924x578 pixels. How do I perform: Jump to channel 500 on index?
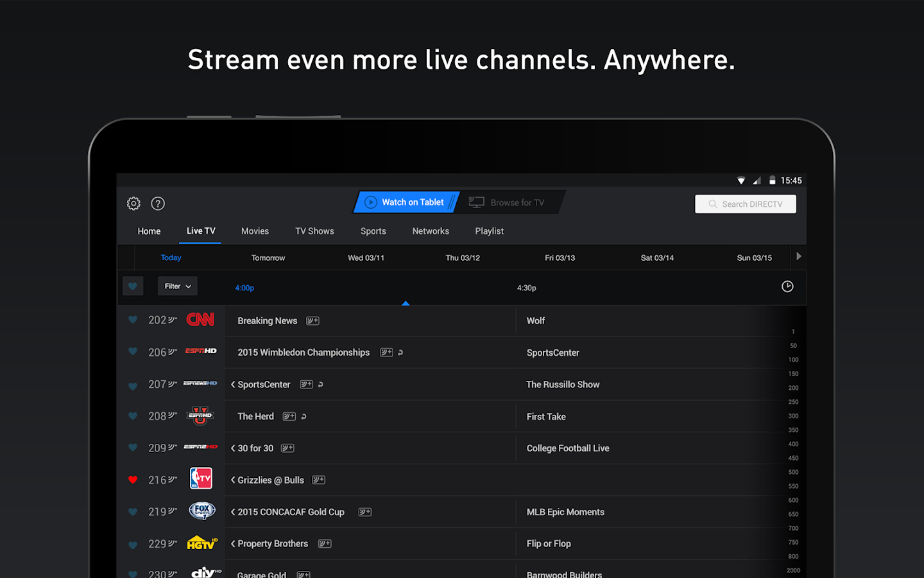[794, 472]
